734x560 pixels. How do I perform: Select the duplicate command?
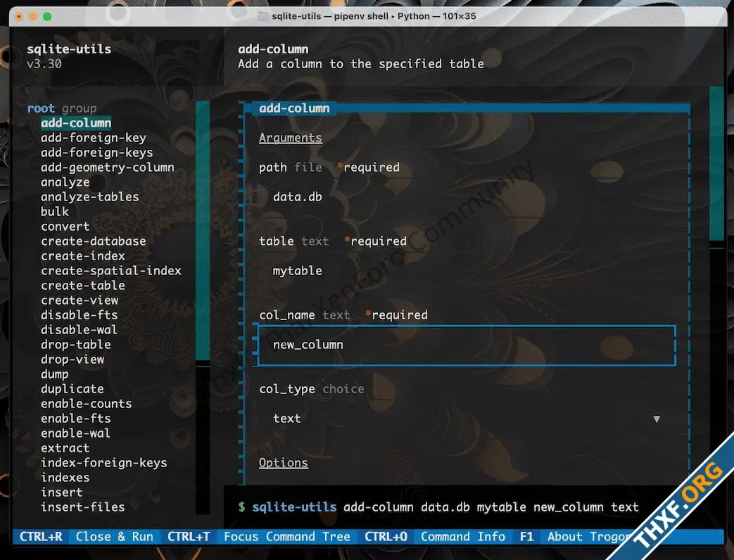click(x=72, y=389)
